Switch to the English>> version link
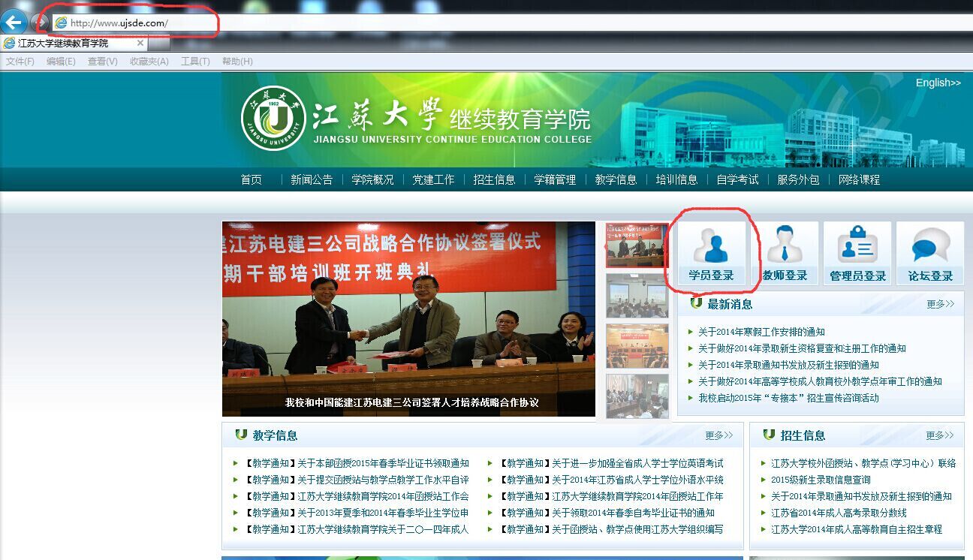 tap(938, 83)
